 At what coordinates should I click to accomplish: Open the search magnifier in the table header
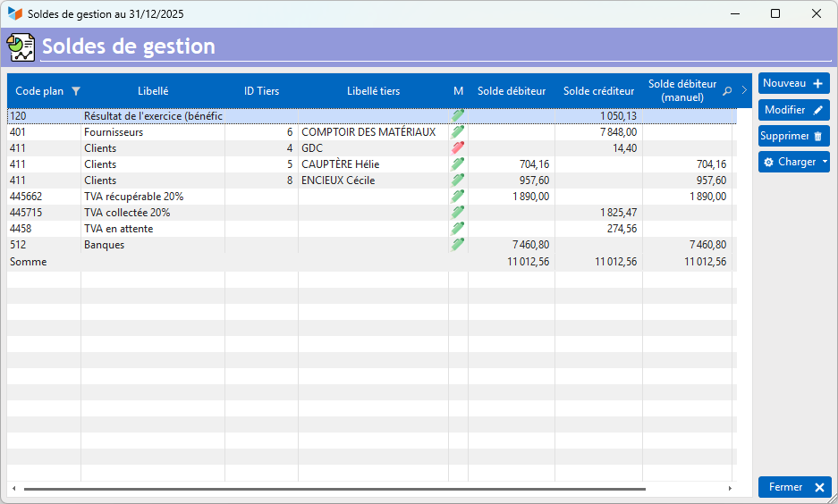(x=727, y=91)
